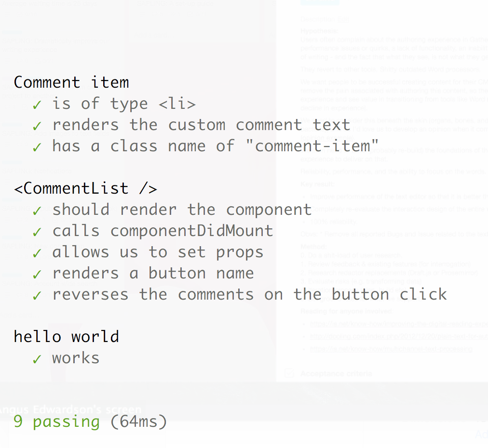Click the Acceptance criteria checklist icon
This screenshot has height=448, width=488.
(x=289, y=373)
